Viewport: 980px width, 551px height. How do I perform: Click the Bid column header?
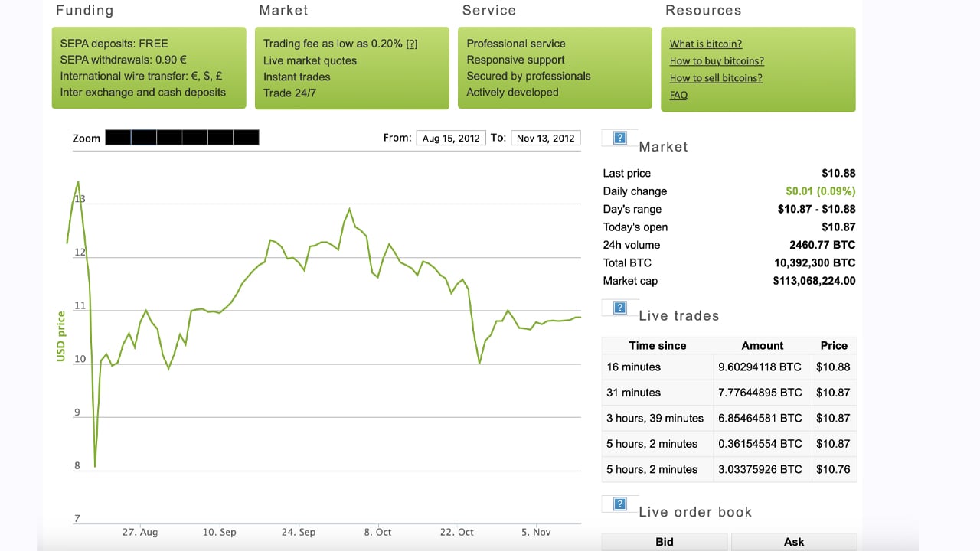pos(664,542)
